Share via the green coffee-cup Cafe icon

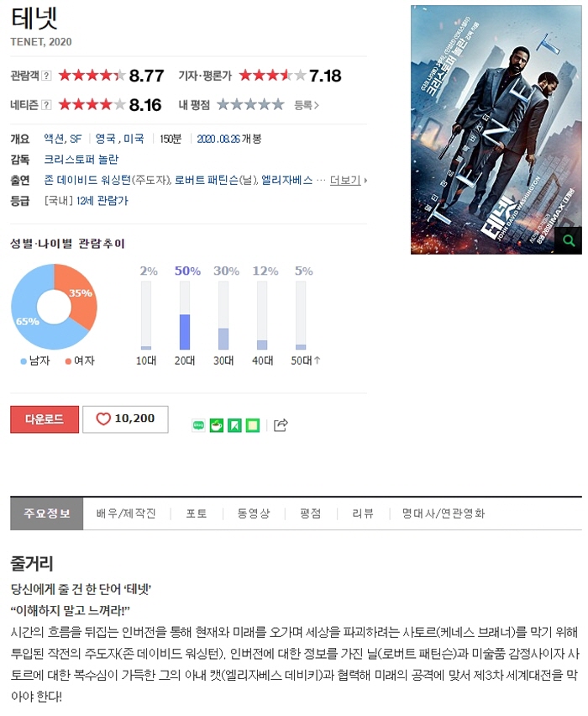click(217, 425)
